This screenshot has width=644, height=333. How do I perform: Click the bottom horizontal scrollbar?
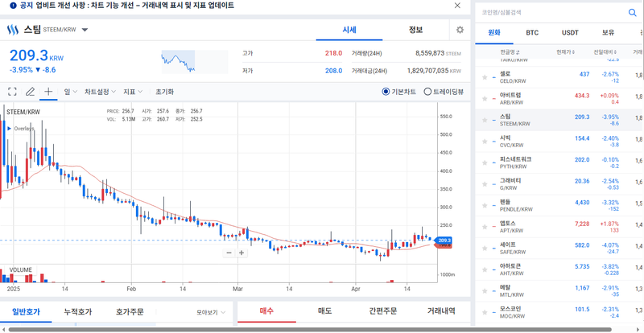[310, 330]
